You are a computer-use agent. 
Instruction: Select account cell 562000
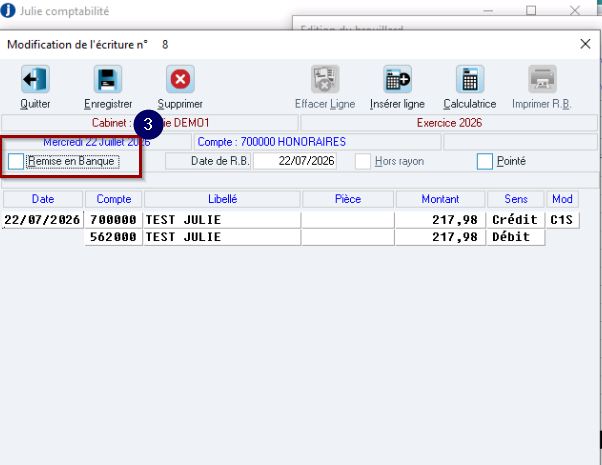coord(113,237)
